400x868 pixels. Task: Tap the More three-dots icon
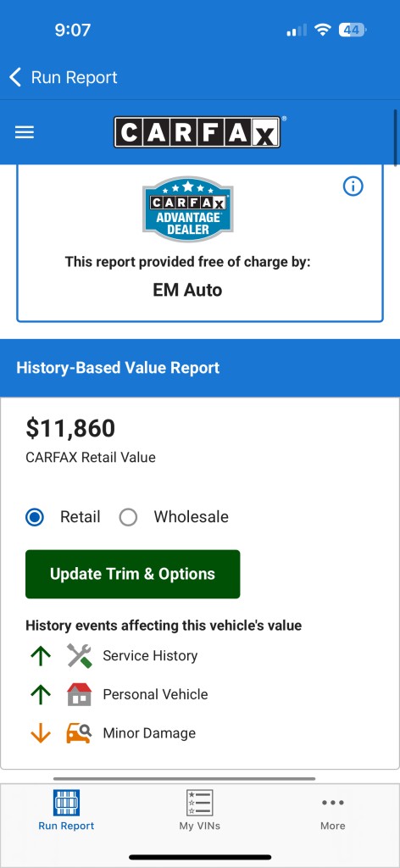pyautogui.click(x=332, y=803)
